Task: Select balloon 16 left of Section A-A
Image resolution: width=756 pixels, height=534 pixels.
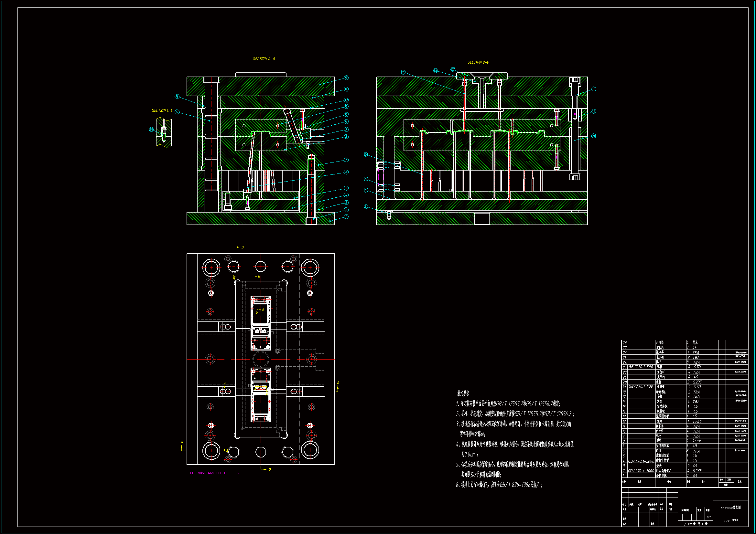Action: [177, 96]
